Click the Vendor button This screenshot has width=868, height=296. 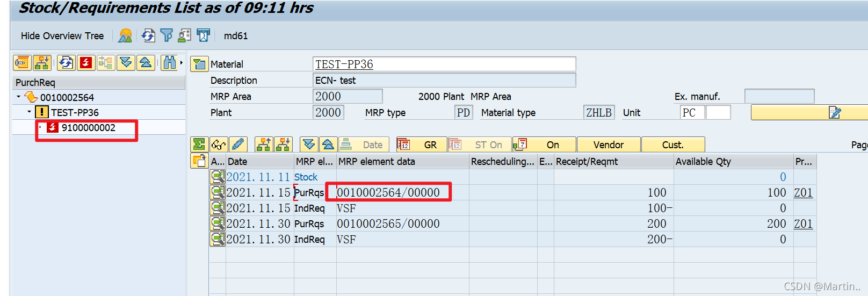click(x=609, y=145)
